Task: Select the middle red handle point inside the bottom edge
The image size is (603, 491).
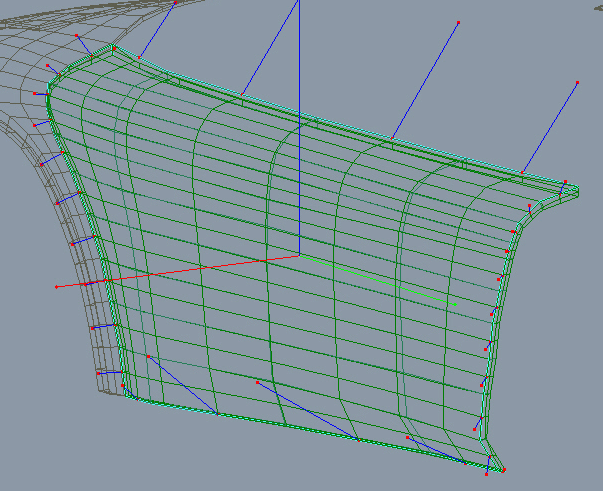Action: point(257,382)
